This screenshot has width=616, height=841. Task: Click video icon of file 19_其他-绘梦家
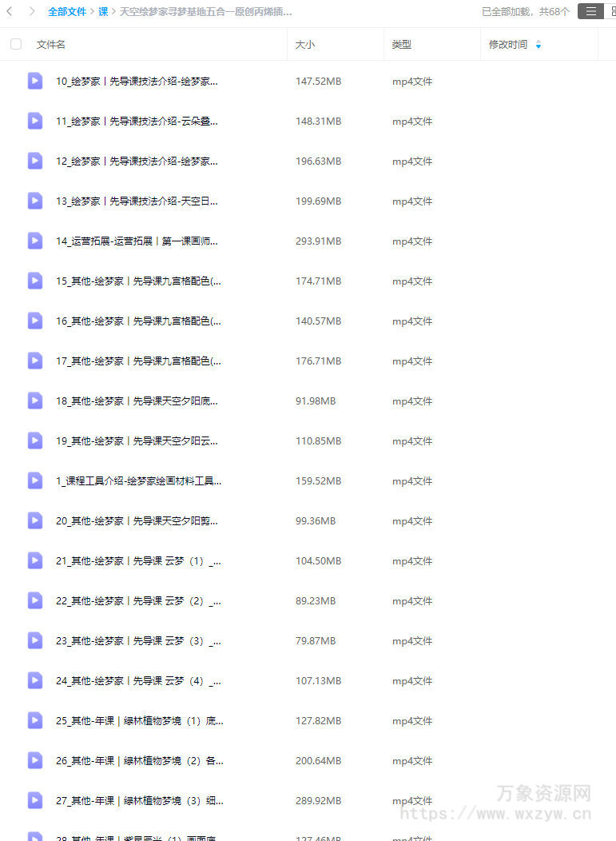pos(35,440)
